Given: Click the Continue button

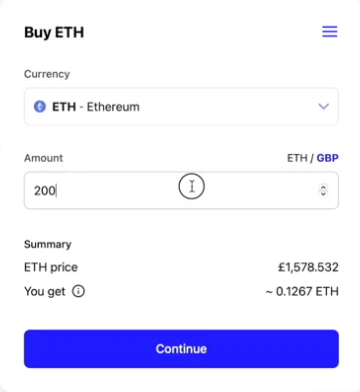Looking at the screenshot, I should [181, 349].
